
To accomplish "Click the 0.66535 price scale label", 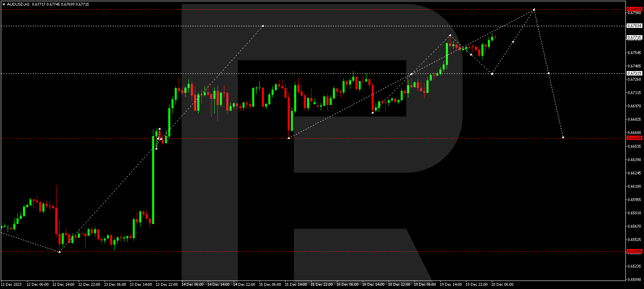I will click(x=634, y=146).
